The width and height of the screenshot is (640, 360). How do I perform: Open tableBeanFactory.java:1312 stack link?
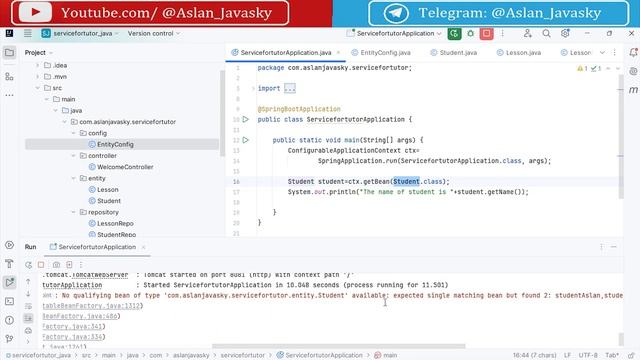pyautogui.click(x=91, y=306)
